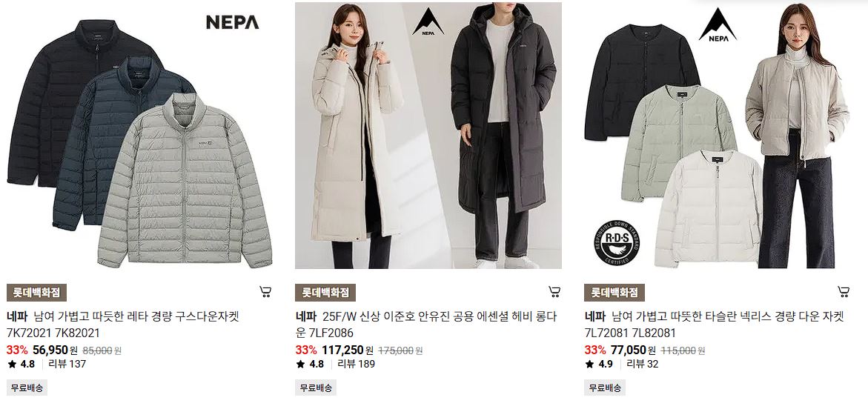
Task: Open 레타 경량 구스다운자켓 product title link
Action: (123, 325)
